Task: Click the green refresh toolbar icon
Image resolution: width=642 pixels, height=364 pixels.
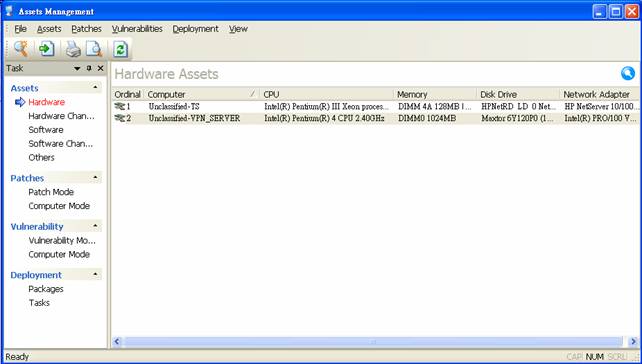Action: 120,49
